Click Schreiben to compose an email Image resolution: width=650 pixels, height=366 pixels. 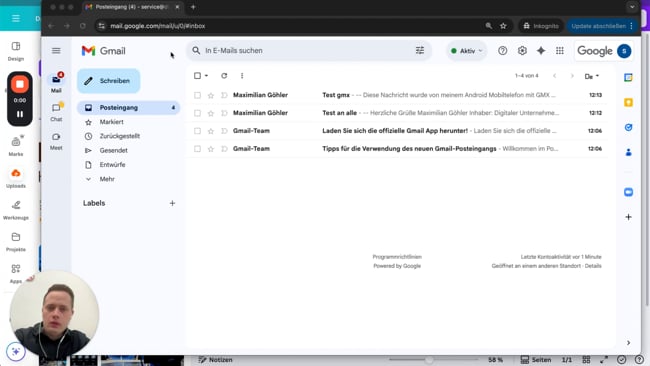click(x=109, y=81)
